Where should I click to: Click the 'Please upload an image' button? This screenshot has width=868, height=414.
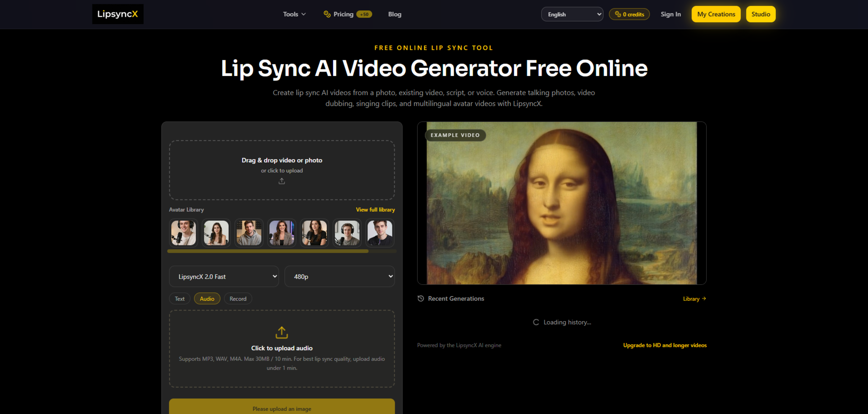click(x=282, y=407)
